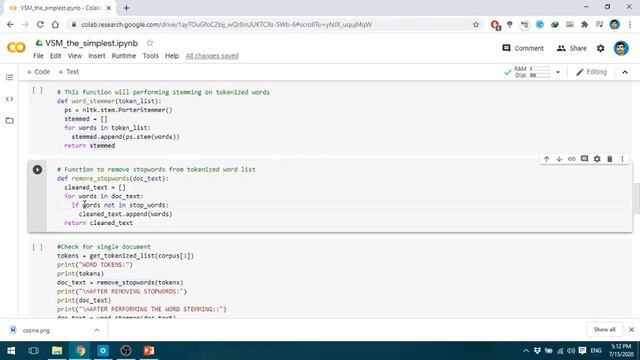Click the notebook title VSM_the_simplest.ipynb

click(x=91, y=43)
